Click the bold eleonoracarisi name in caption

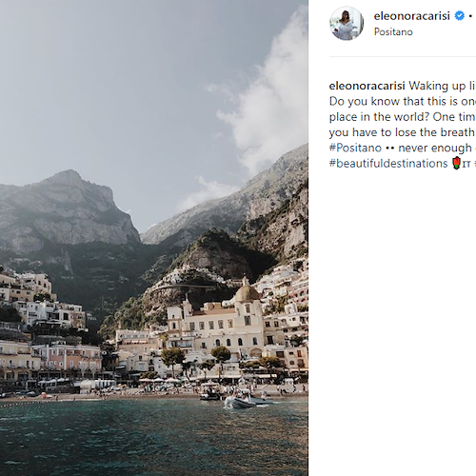(x=367, y=86)
